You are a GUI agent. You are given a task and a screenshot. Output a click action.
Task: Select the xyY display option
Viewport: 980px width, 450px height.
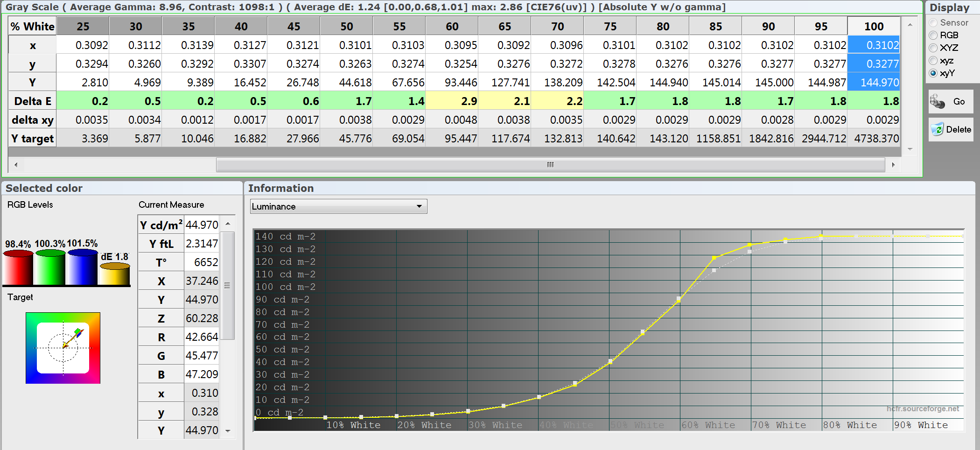(933, 73)
